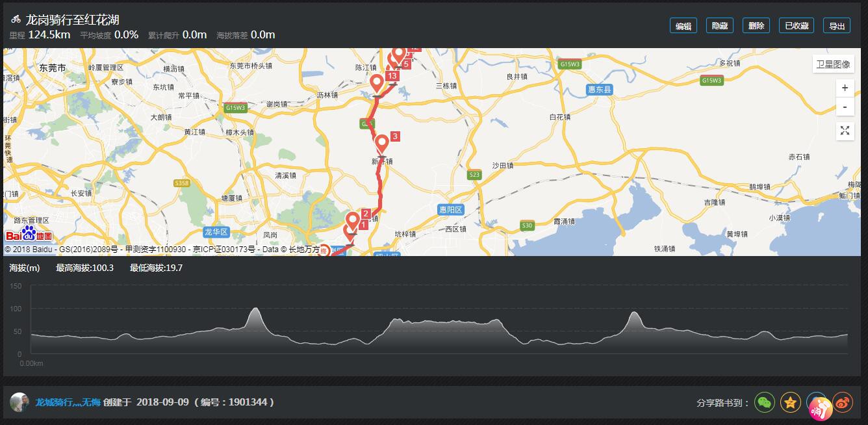
Task: Share route to QZone star icon
Action: [x=791, y=403]
